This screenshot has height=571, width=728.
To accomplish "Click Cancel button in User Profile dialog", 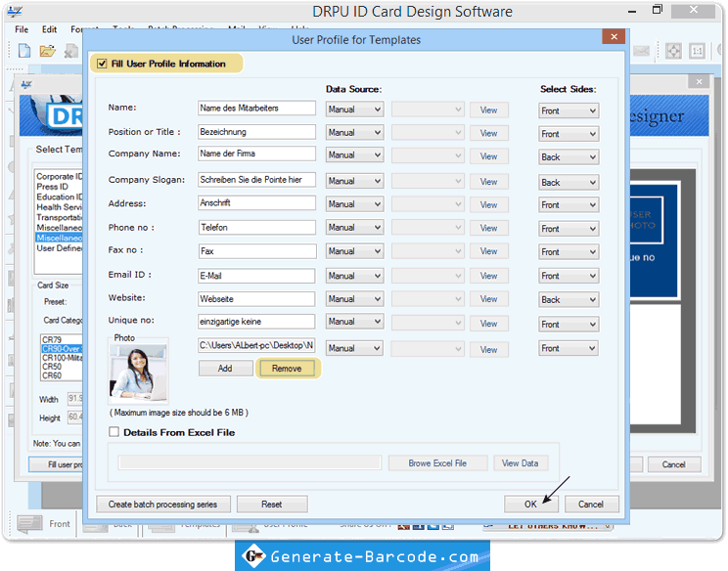I will pyautogui.click(x=591, y=505).
